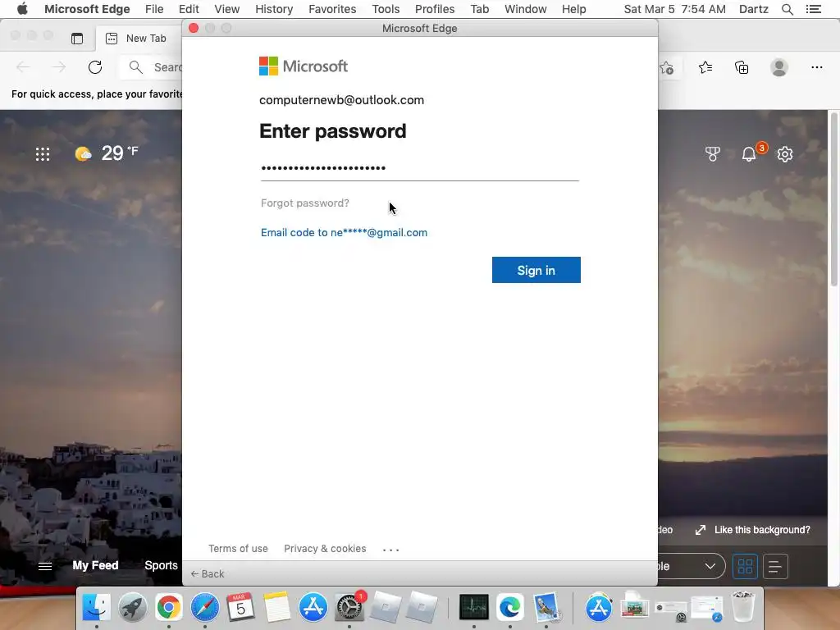Focus the password input field
840x630 pixels.
(419, 168)
